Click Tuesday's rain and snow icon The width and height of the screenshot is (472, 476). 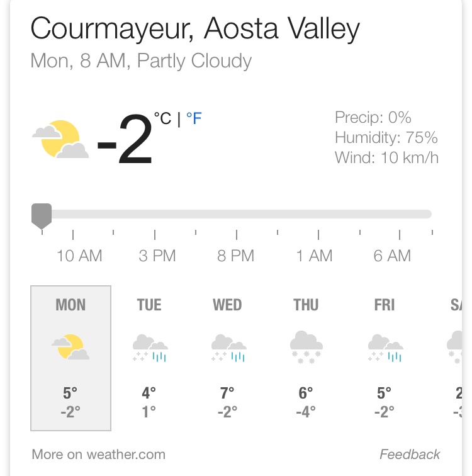149,348
